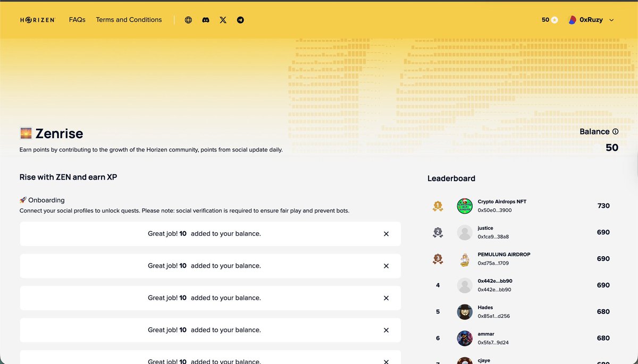Click ammar's avatar image
The width and height of the screenshot is (638, 364).
point(465,338)
